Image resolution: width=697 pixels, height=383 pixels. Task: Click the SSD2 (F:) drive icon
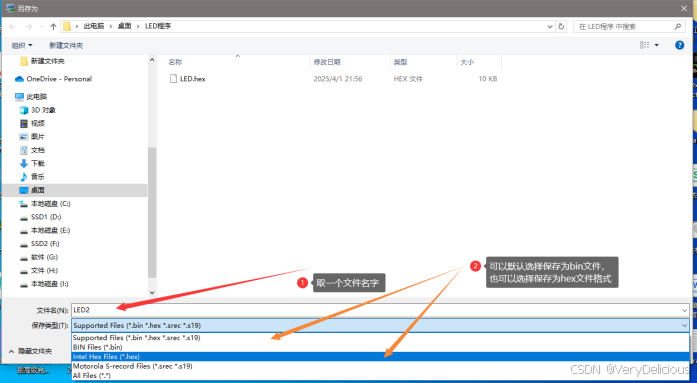pyautogui.click(x=24, y=244)
